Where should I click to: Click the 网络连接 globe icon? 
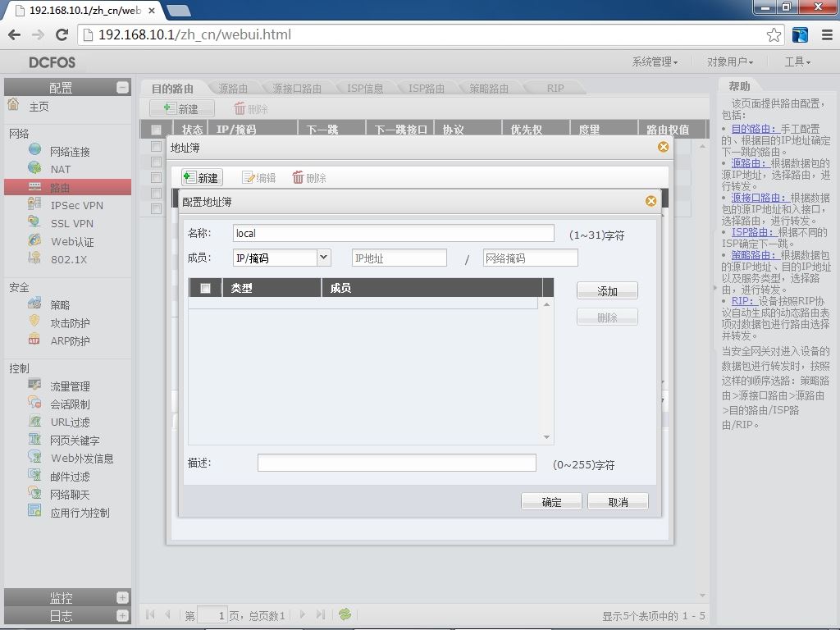(x=34, y=149)
